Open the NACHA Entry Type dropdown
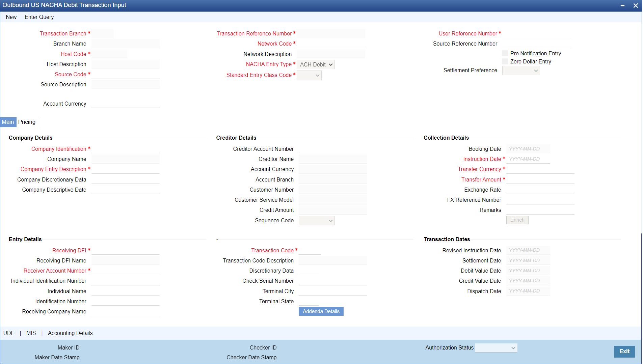This screenshot has height=364, width=643. click(316, 64)
